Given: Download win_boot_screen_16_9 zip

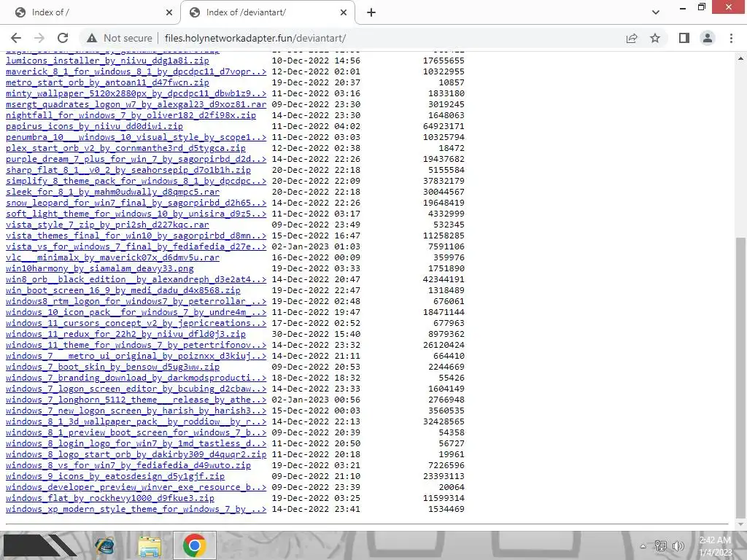Looking at the screenshot, I should point(123,290).
